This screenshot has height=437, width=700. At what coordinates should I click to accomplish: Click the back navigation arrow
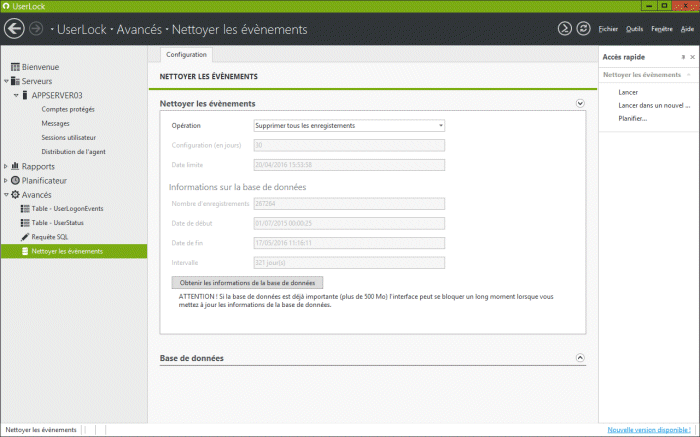click(x=14, y=29)
